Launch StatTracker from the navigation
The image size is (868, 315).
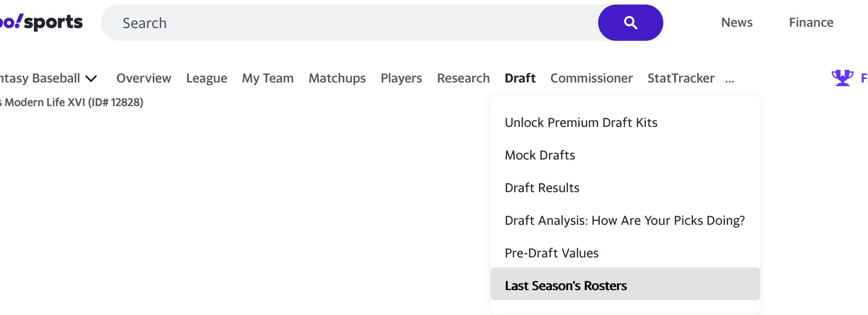(x=681, y=78)
